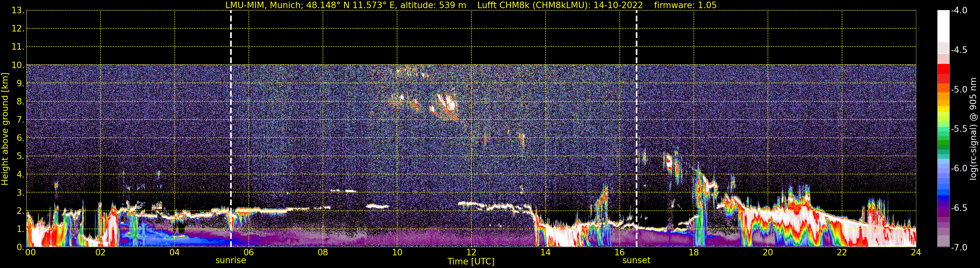Click the time axis tick "04"
The image size is (980, 268).
coord(175,252)
